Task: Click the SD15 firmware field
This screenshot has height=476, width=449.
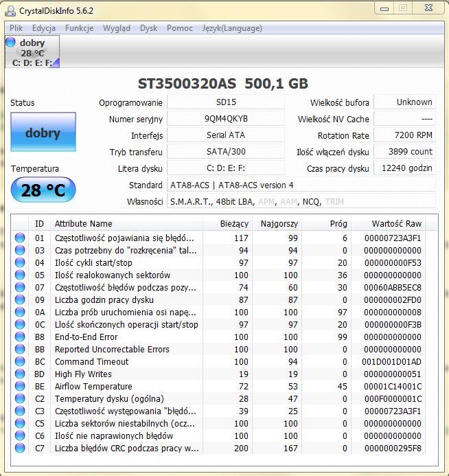Action: click(x=226, y=102)
